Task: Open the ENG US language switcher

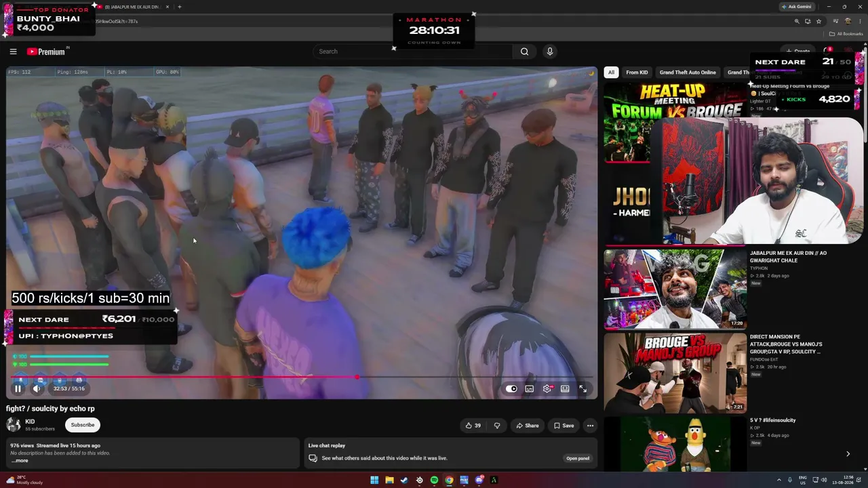Action: click(803, 480)
